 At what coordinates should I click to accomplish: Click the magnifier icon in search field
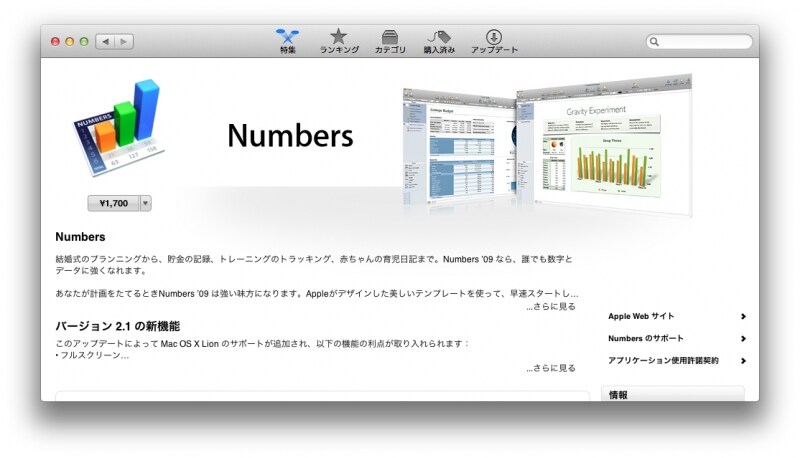654,42
